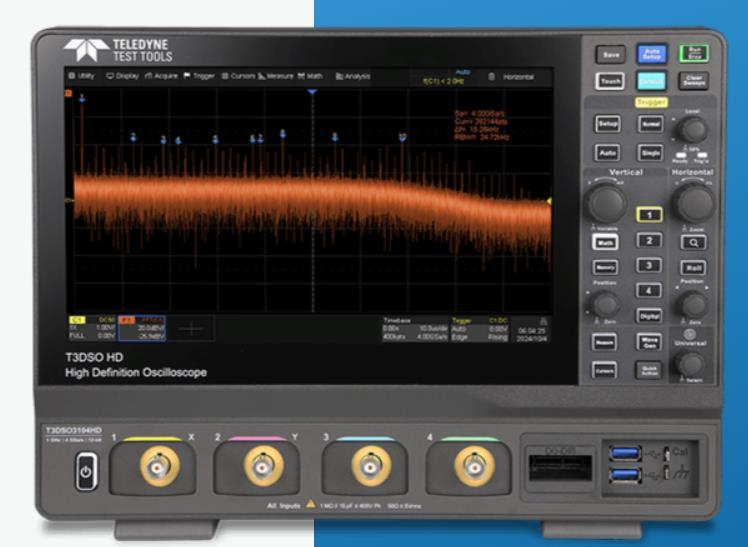Push the Memory button
The width and height of the screenshot is (748, 547).
pyautogui.click(x=605, y=268)
